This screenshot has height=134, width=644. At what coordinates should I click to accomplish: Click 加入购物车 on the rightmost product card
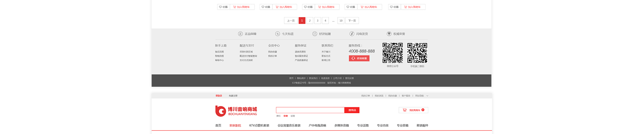413,7
